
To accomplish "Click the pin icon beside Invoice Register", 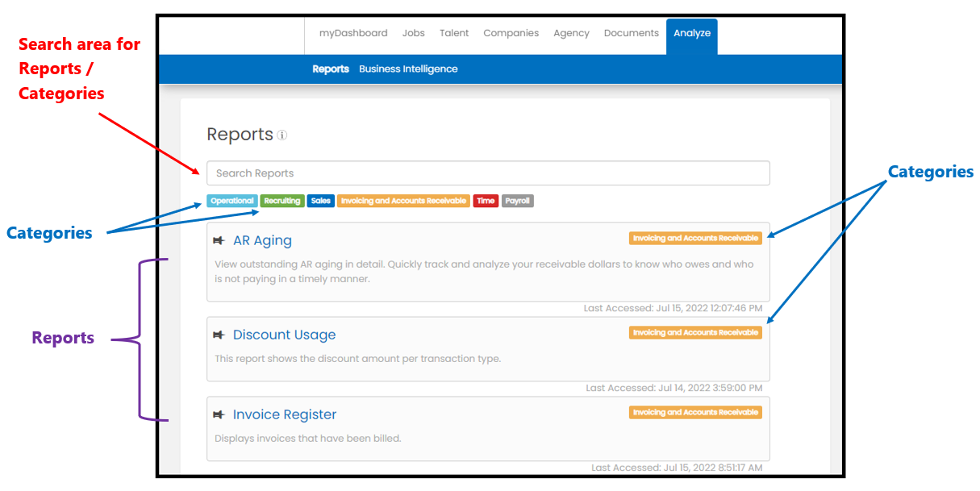I will pos(219,414).
